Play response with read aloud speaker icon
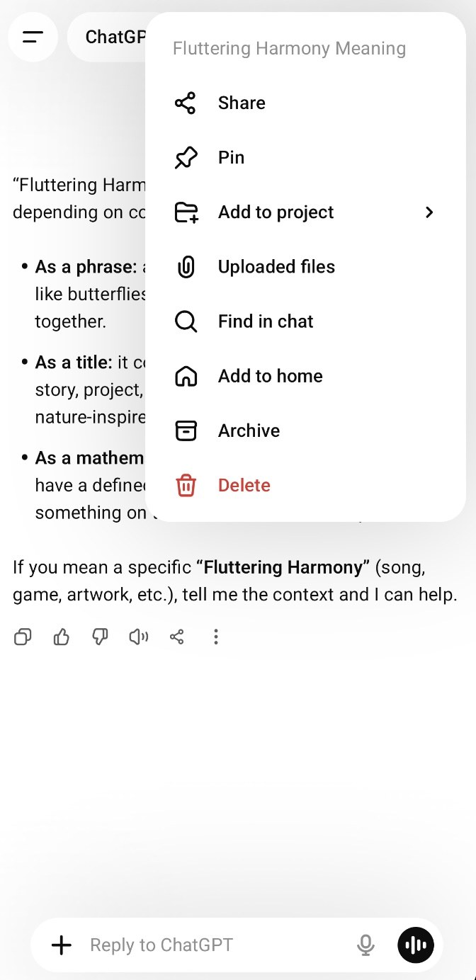Image resolution: width=476 pixels, height=980 pixels. 138,637
